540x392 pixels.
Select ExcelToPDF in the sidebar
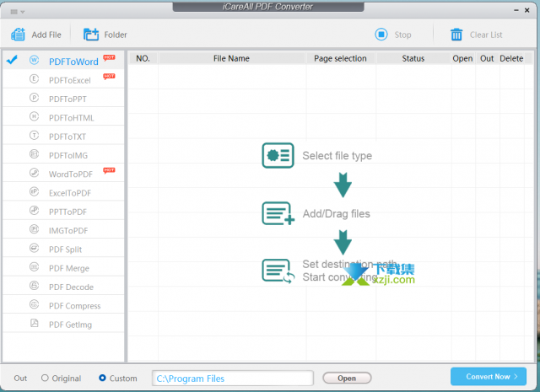(63, 192)
